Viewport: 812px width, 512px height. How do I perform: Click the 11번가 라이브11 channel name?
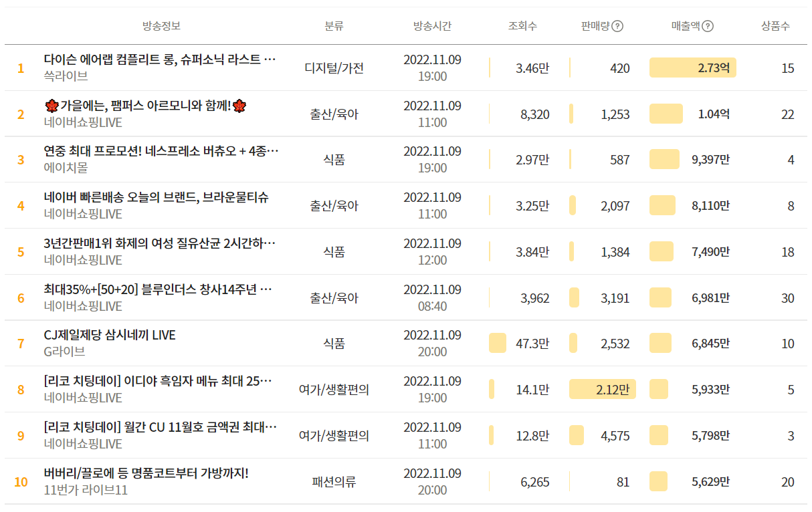86,490
